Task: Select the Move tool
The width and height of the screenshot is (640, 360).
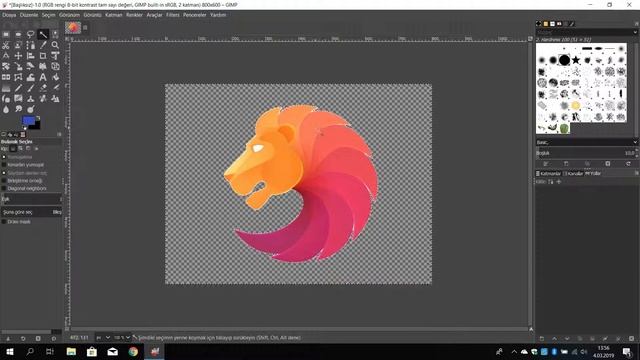Action: tap(18, 56)
